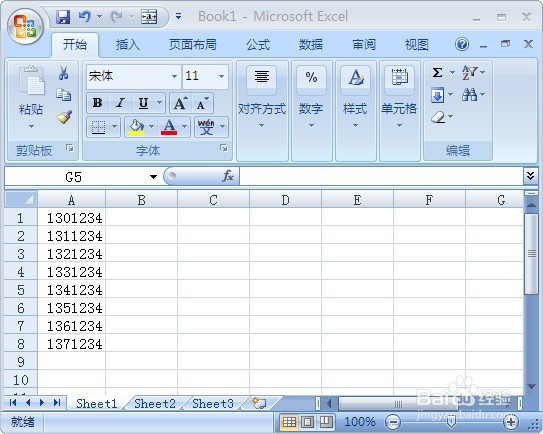Select all cells corner button
The height and width of the screenshot is (434, 543).
20,200
